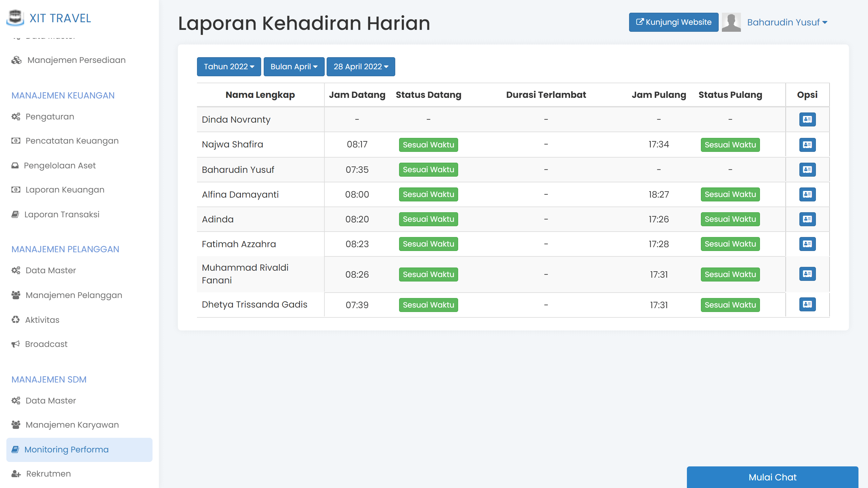868x488 pixels.
Task: Select the Laporan Transaksi book icon
Action: coord(16,214)
